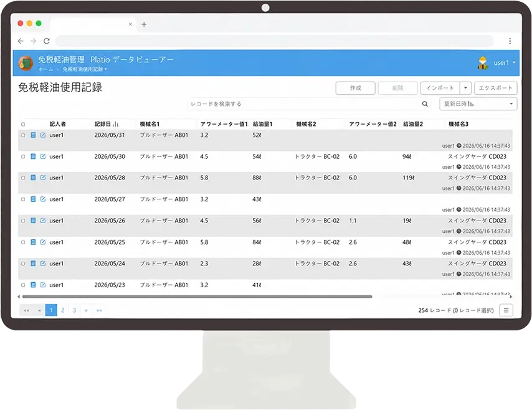Edit the 2026/05/31 record
The width and height of the screenshot is (532, 410).
[x=43, y=135]
